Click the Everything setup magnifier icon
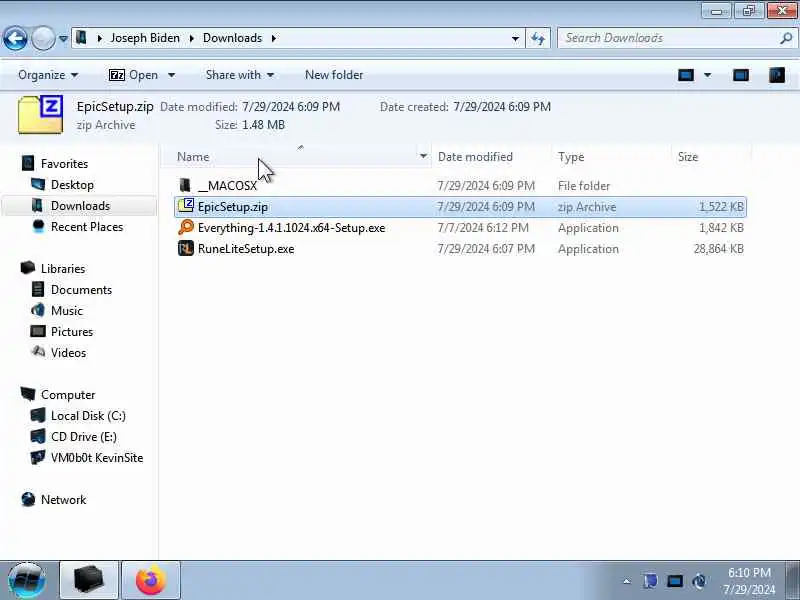This screenshot has height=600, width=800. click(186, 227)
